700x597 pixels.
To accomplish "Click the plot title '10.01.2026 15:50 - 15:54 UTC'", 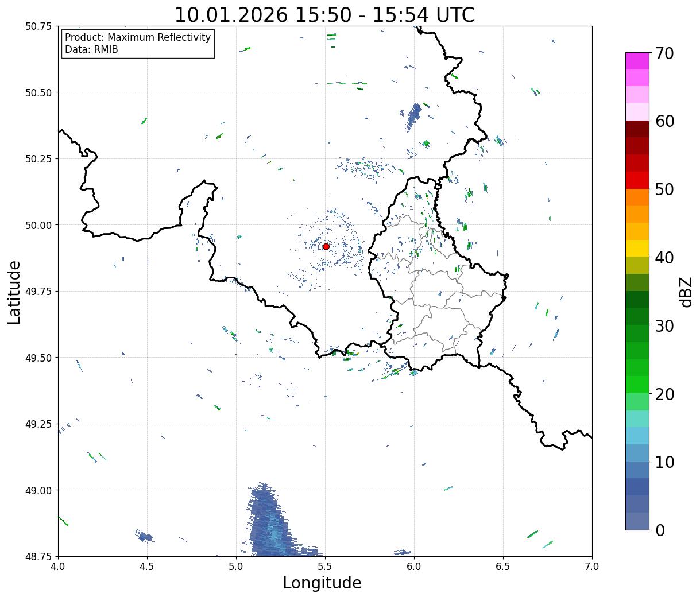I will (x=324, y=14).
